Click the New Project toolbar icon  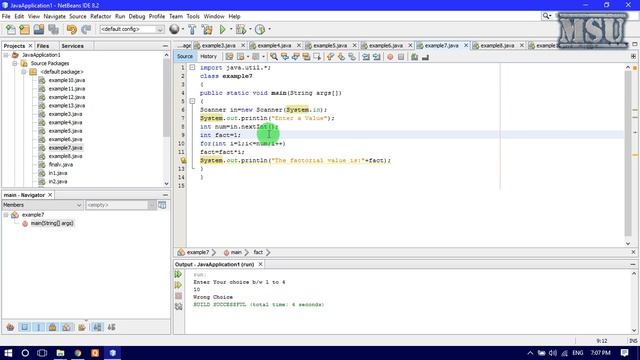(x=24, y=29)
